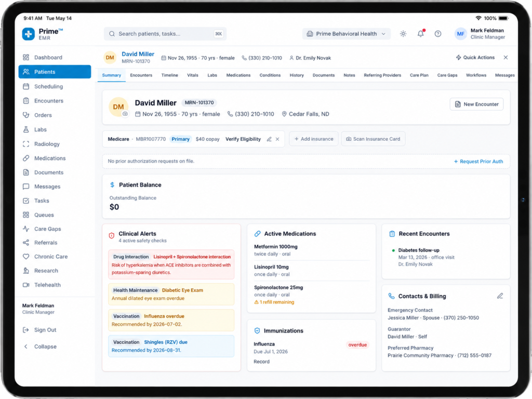Image resolution: width=532 pixels, height=399 pixels.
Task: Click the search patients, tasks field
Action: (x=165, y=34)
